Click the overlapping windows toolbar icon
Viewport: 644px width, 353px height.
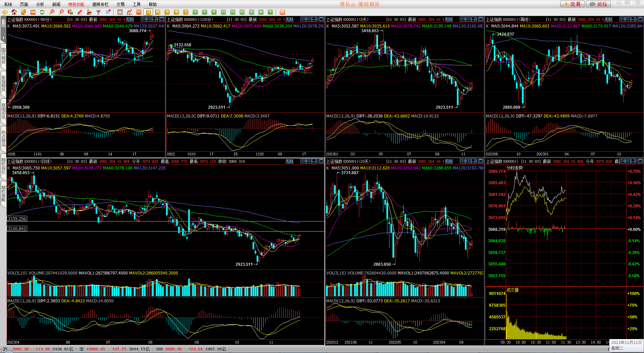(x=70, y=12)
